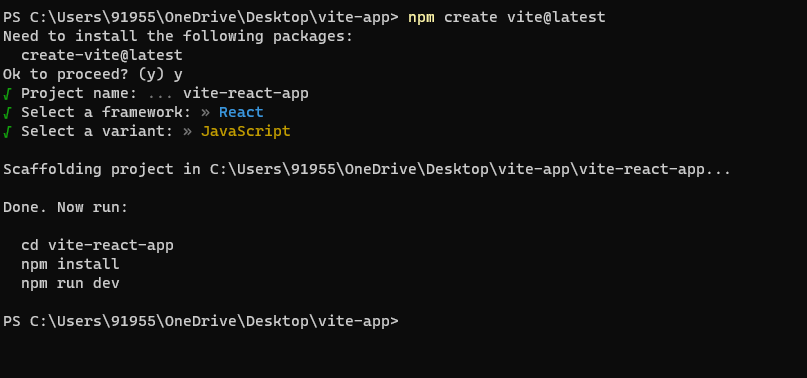Click the green checkmark beside 'Project name'
Screen dimensions: 807x378
pos(7,94)
